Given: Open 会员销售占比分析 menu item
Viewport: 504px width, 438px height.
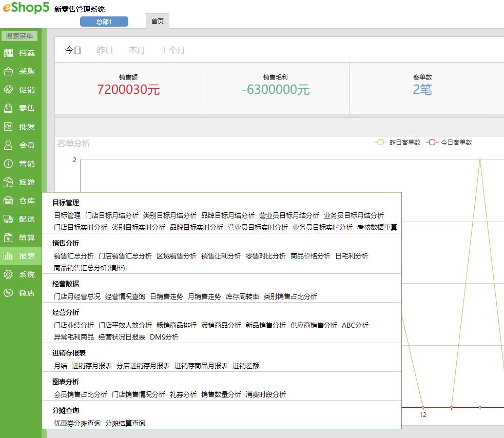Looking at the screenshot, I should [81, 394].
